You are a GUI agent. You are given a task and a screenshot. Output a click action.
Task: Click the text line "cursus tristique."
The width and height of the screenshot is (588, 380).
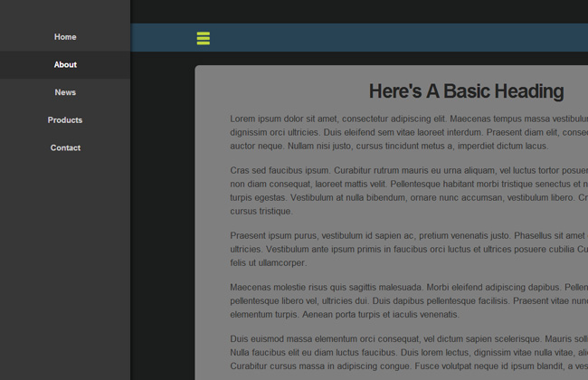pos(261,211)
